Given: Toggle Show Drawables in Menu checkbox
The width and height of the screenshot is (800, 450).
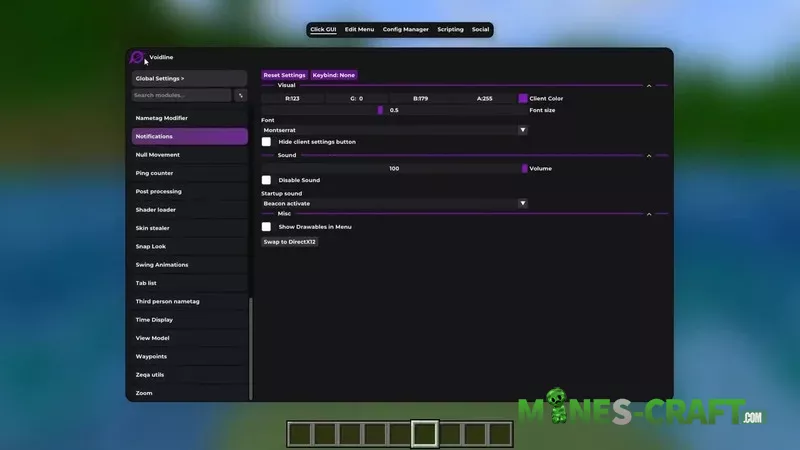Looking at the screenshot, I should click(266, 227).
